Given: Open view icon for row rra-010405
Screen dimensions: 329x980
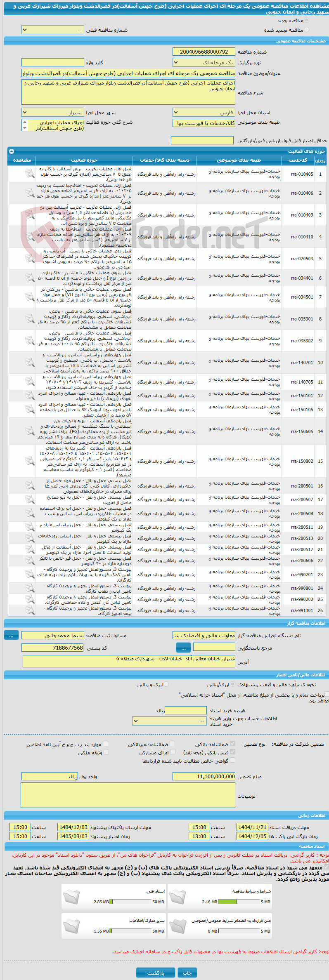Looking at the screenshot, I should [x=30, y=174].
